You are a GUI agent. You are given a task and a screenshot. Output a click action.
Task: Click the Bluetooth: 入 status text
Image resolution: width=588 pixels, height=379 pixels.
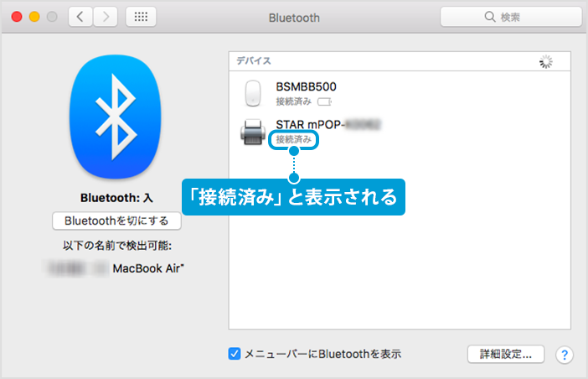point(116,198)
